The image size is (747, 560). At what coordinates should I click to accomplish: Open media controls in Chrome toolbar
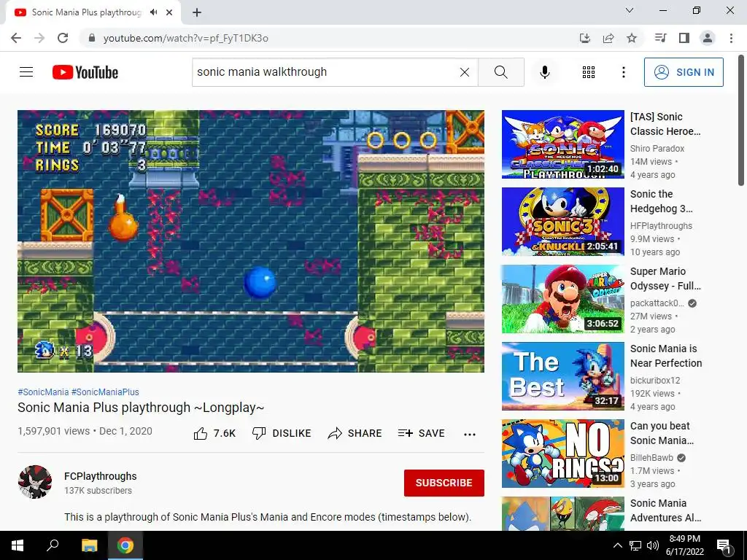coord(660,38)
